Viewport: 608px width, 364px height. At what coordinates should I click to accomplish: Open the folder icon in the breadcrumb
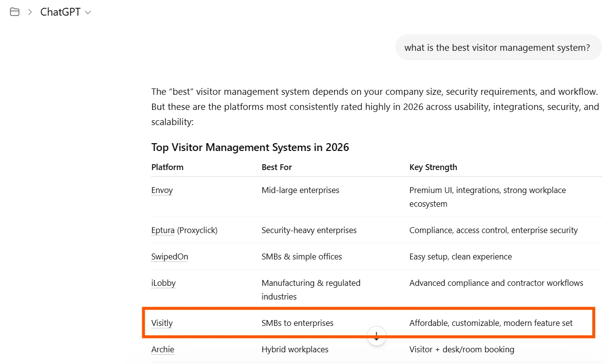(15, 12)
